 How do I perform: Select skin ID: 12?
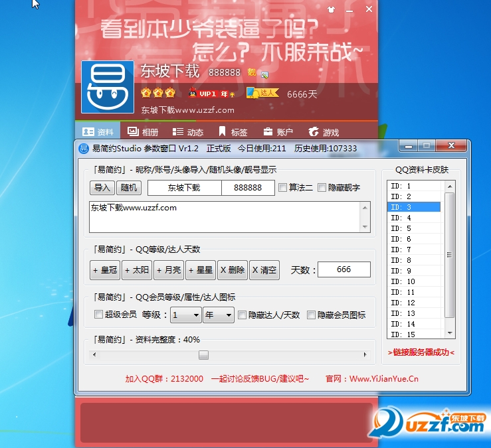pyautogui.click(x=414, y=303)
